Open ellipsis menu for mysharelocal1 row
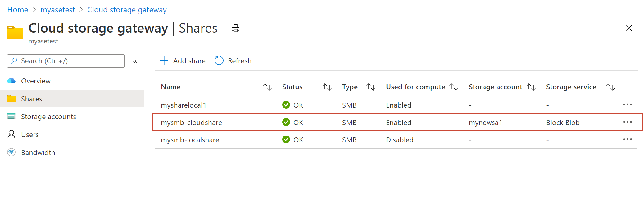Image resolution: width=644 pixels, height=205 pixels. tap(627, 105)
